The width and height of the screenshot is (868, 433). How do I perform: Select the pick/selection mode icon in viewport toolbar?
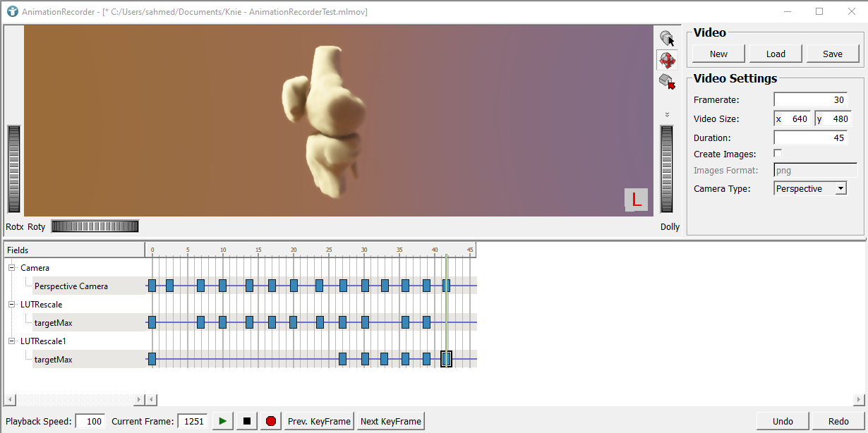666,38
